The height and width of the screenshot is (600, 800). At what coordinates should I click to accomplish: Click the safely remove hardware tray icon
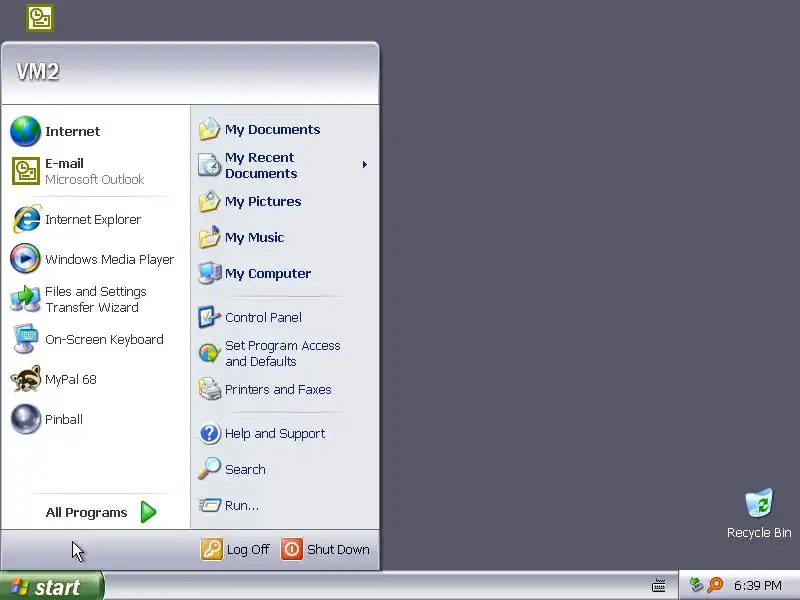point(695,585)
